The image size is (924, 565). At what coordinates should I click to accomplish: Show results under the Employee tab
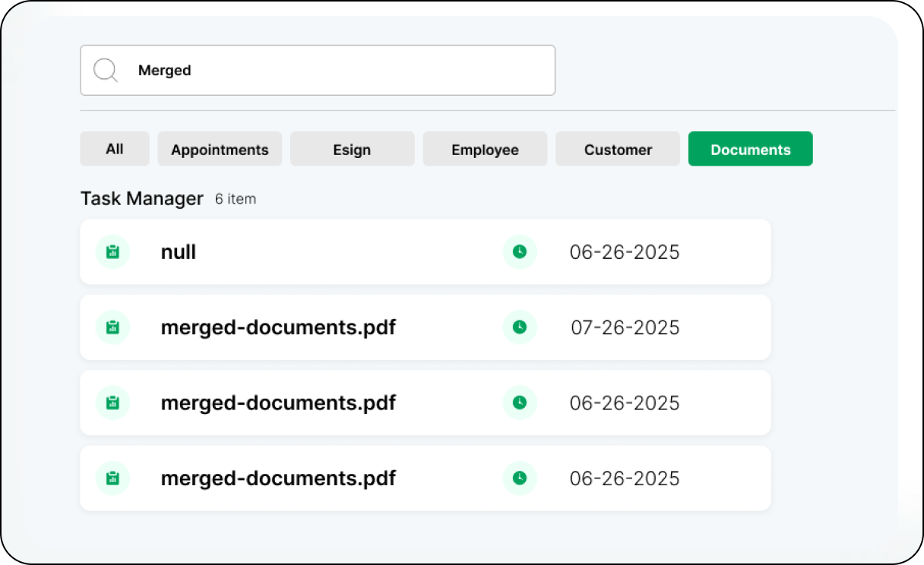tap(485, 149)
